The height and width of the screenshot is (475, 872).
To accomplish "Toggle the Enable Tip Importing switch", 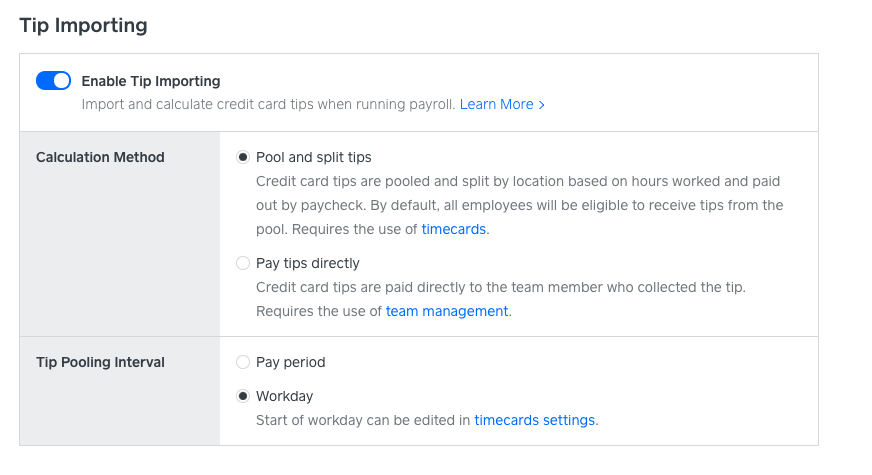I will coord(53,81).
